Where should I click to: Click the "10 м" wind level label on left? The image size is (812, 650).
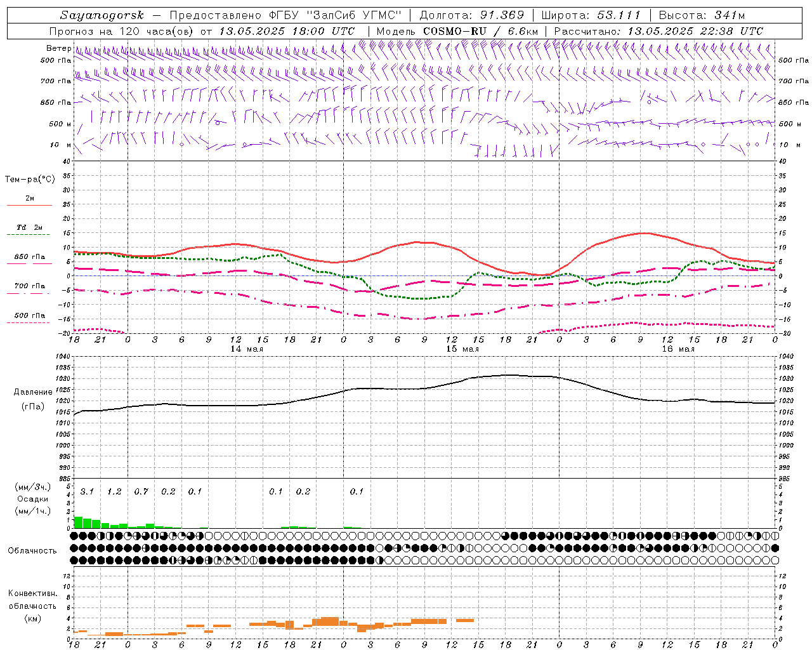click(x=61, y=145)
